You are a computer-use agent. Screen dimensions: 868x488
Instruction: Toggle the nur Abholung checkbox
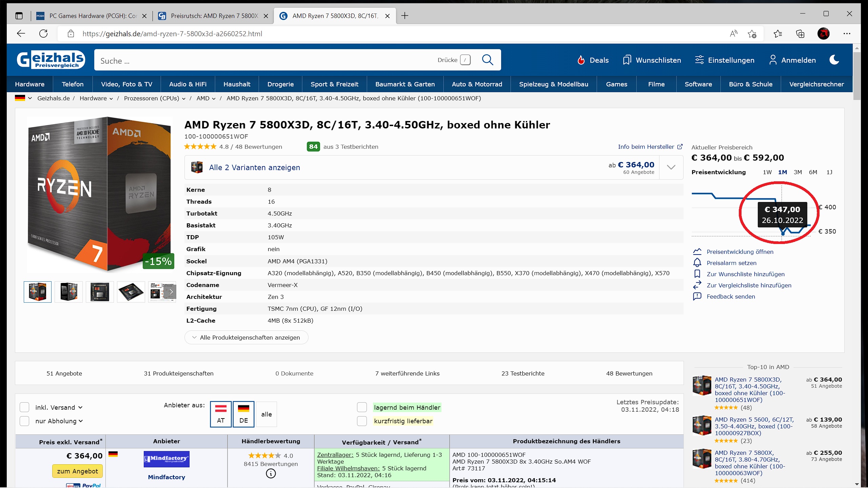tap(24, 421)
